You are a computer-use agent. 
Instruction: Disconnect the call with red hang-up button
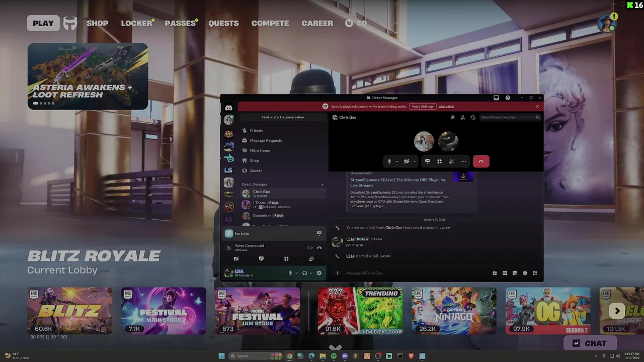point(481,161)
